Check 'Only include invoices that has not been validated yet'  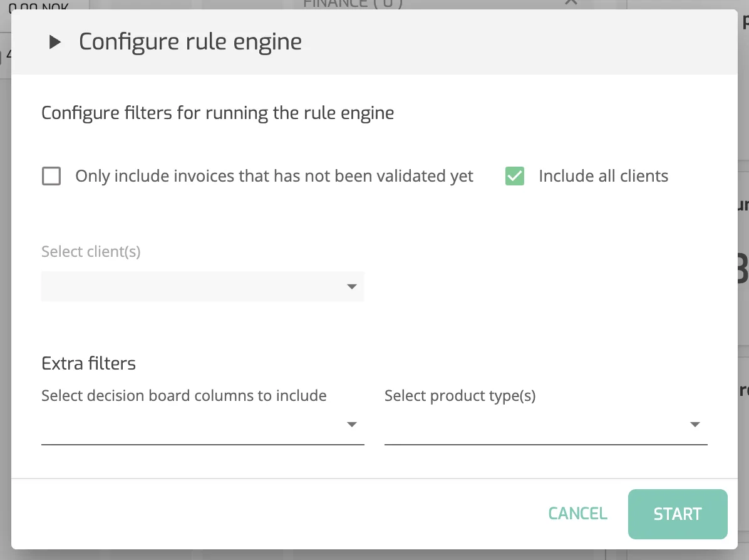[x=51, y=176]
